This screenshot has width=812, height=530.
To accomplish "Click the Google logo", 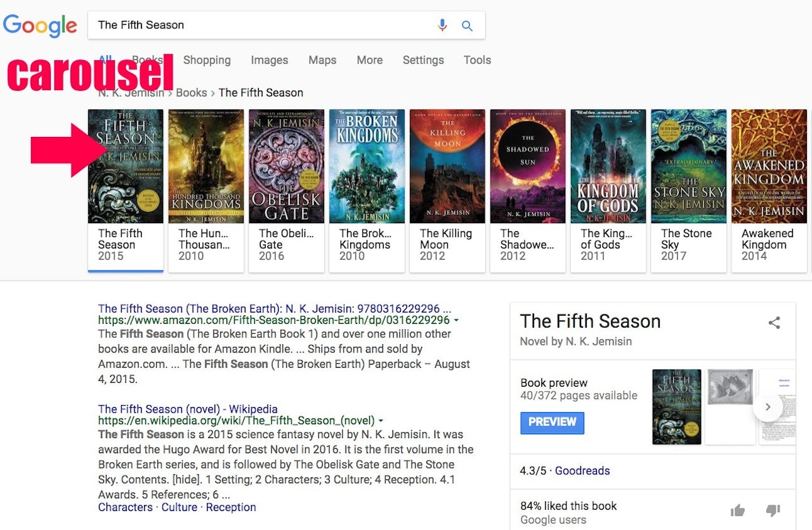I will [x=41, y=25].
